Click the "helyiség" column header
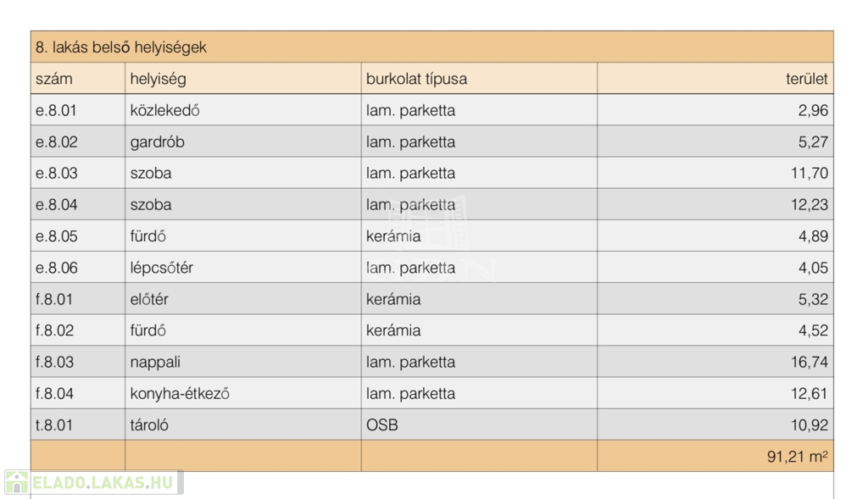Screen dimensions: 868x499 [x=158, y=79]
